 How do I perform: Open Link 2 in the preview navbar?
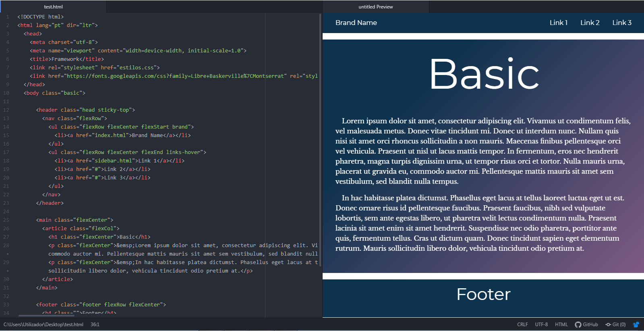point(590,23)
